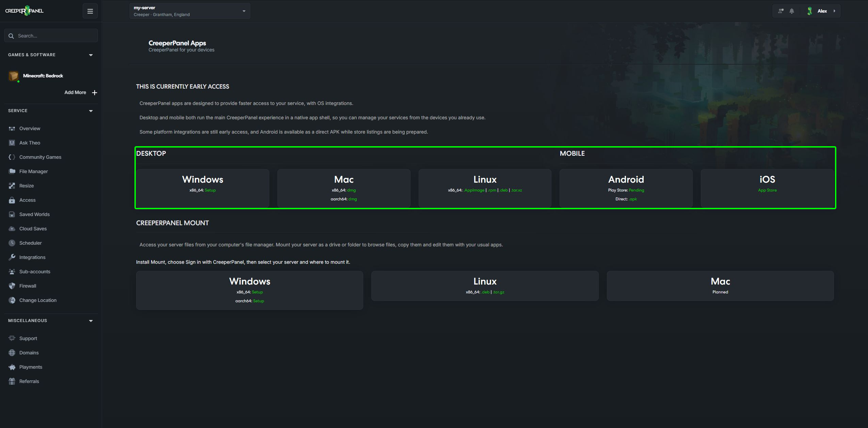
Task: Click the Android Play Store Pending link
Action: coord(636,190)
